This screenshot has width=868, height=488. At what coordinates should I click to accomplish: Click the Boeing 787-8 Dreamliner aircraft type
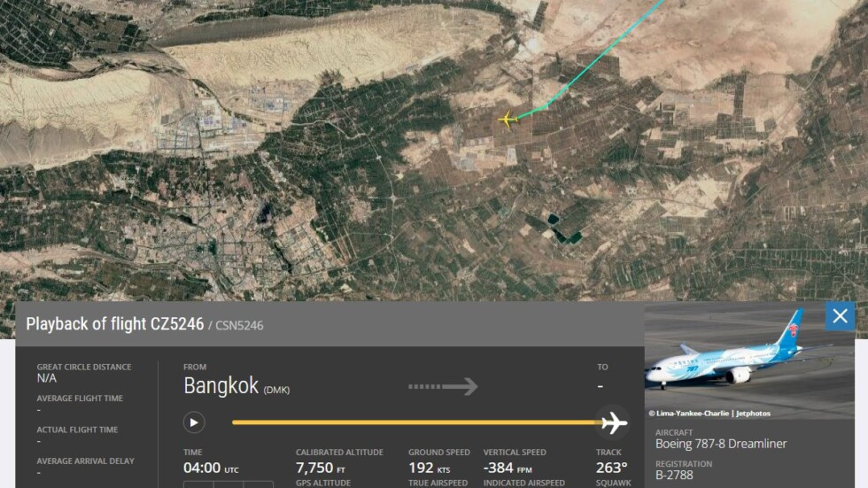coord(721,444)
